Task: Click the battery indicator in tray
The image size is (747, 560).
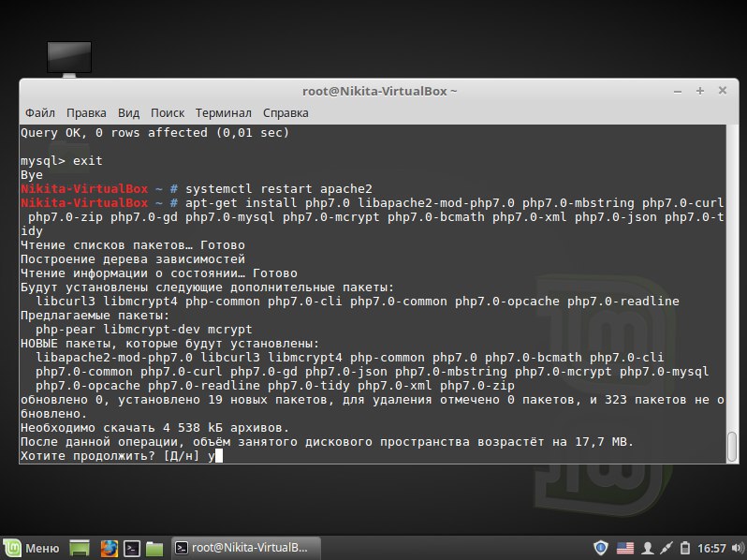Action: tap(684, 548)
